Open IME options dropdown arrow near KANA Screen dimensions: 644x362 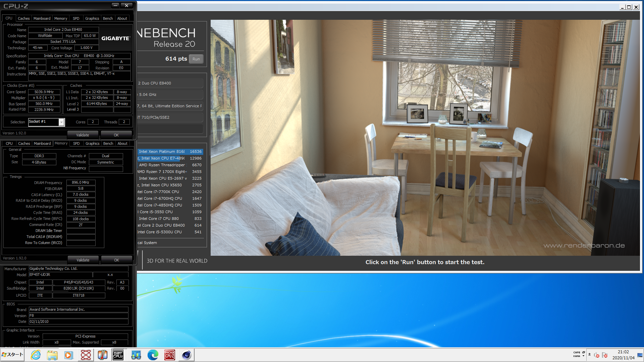(x=584, y=356)
